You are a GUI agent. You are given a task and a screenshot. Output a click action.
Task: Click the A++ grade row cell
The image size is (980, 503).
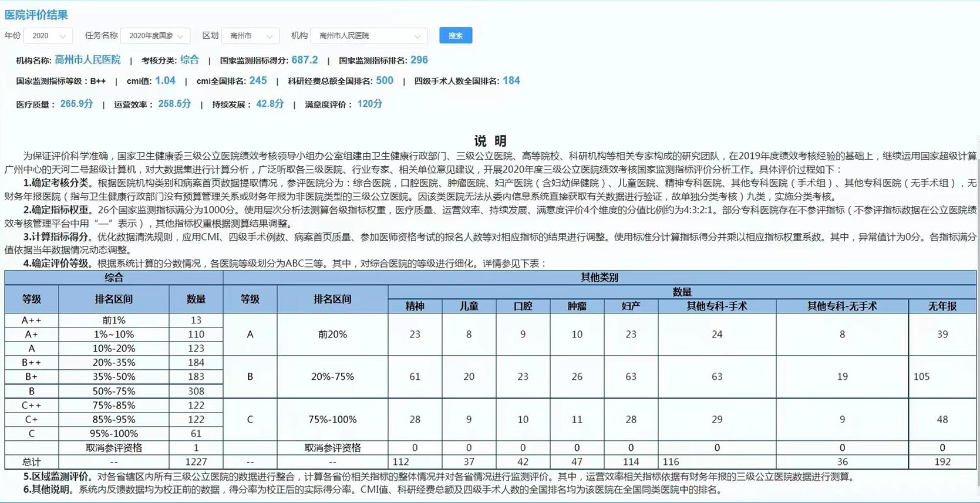point(32,320)
